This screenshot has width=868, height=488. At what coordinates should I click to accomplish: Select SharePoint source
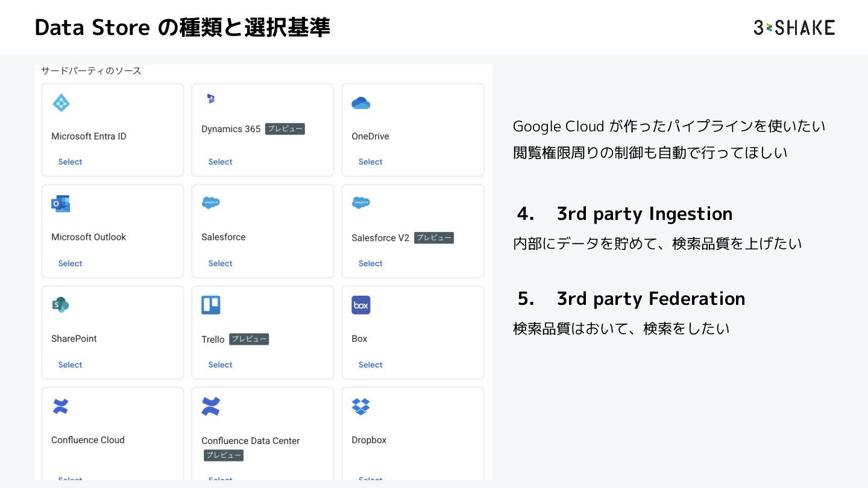tap(70, 364)
